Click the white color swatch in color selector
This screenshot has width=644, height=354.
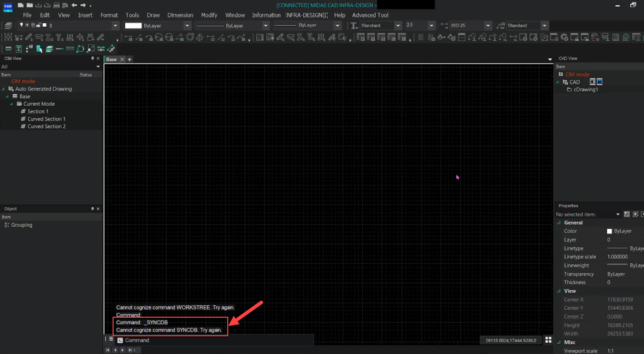click(133, 25)
